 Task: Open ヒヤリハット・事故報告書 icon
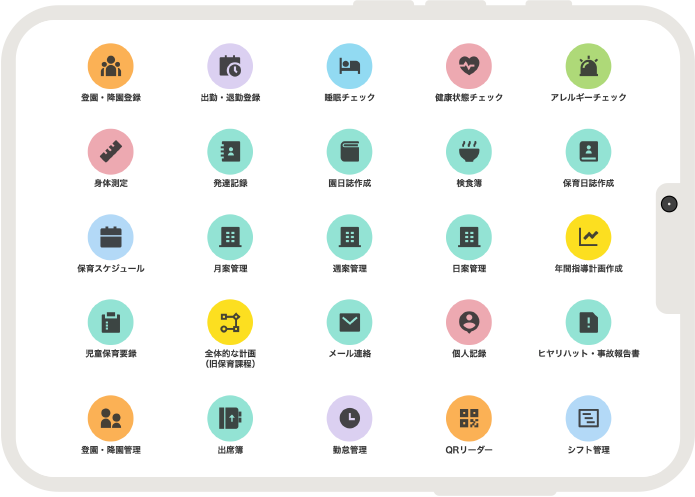click(588, 322)
